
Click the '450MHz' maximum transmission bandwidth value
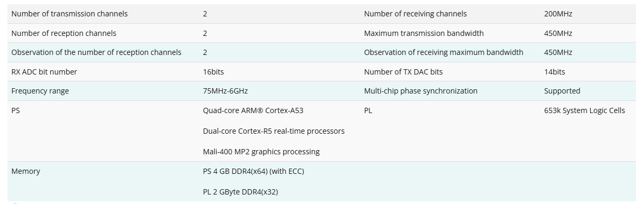558,33
